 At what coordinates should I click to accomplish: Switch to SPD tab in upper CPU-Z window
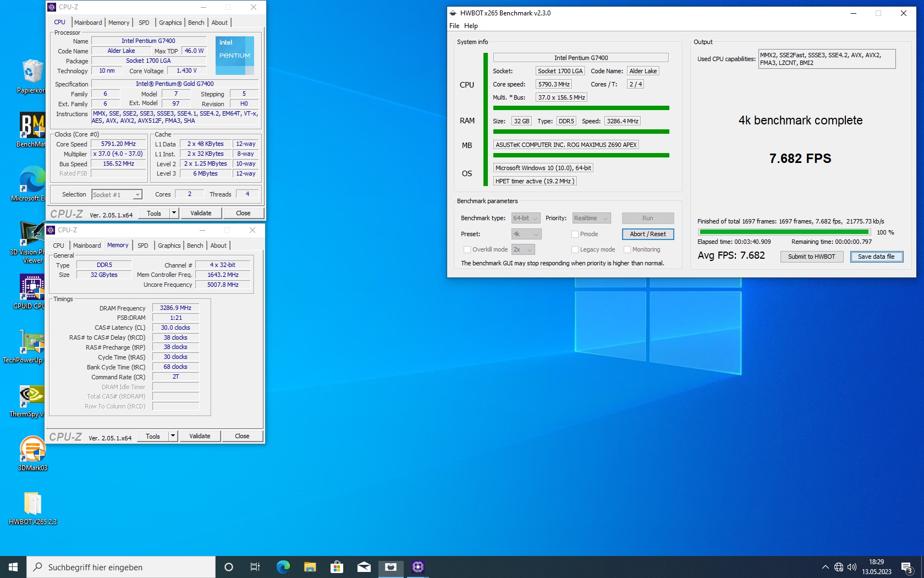[144, 23]
